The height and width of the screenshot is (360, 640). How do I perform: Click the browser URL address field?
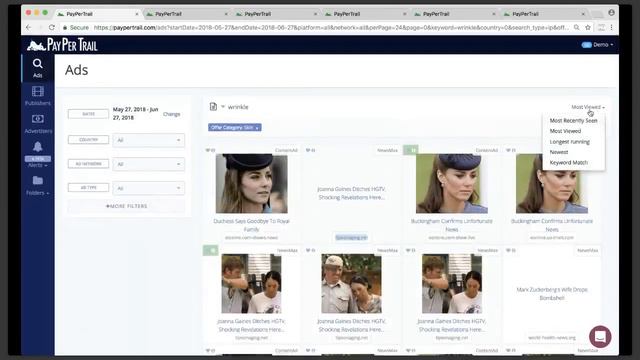[331, 27]
